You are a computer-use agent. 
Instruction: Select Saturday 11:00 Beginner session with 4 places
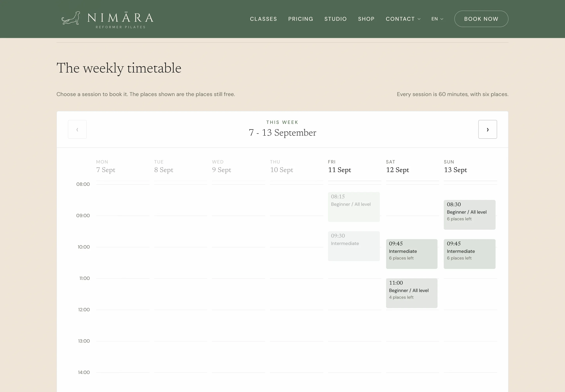(412, 293)
